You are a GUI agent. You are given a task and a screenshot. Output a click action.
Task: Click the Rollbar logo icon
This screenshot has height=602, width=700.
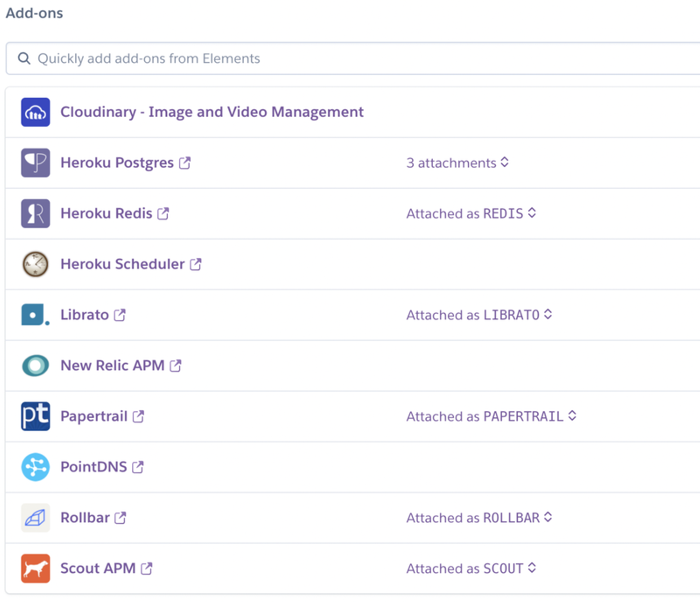click(35, 518)
